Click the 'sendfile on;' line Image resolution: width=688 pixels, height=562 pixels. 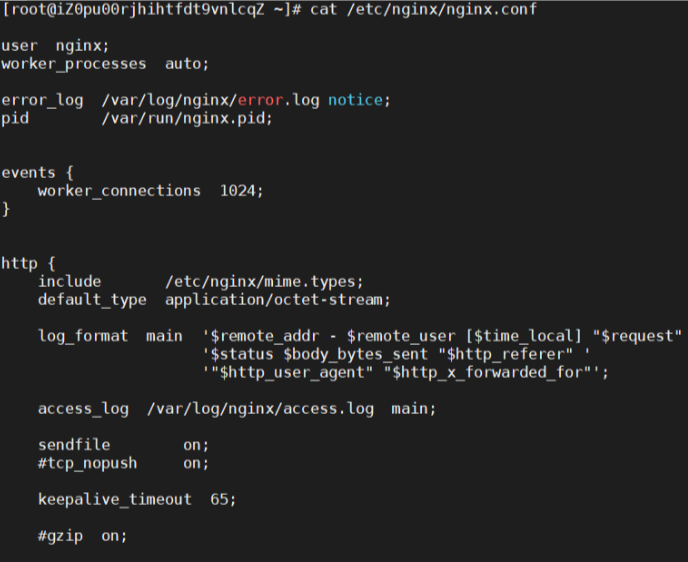click(124, 445)
